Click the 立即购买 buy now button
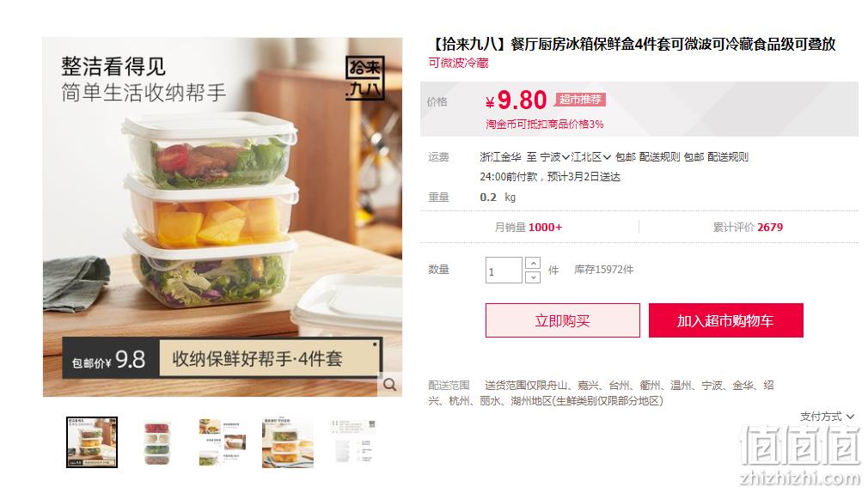Viewport: 868px width, 493px height. pos(562,320)
